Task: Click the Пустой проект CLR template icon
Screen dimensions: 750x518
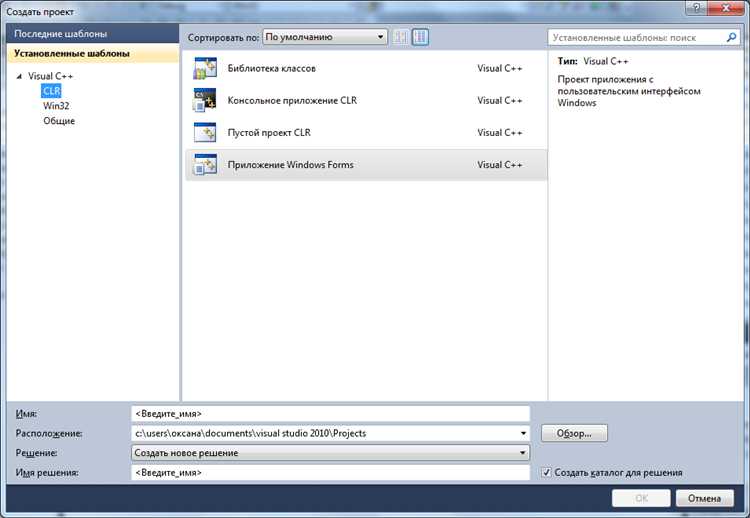Action: [205, 132]
